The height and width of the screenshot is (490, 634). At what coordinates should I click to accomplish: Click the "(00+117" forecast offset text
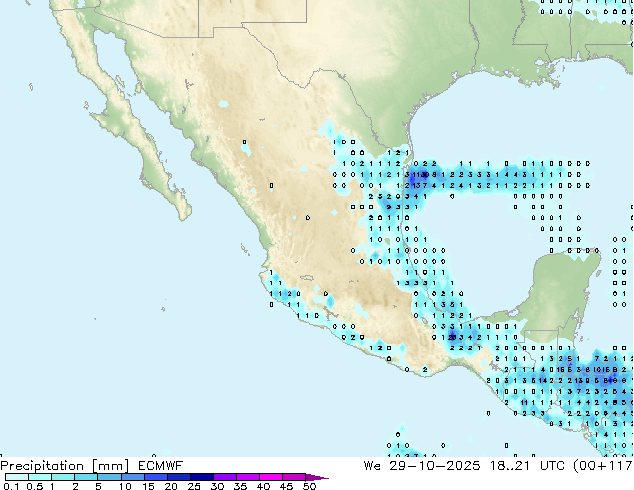pyautogui.click(x=603, y=466)
